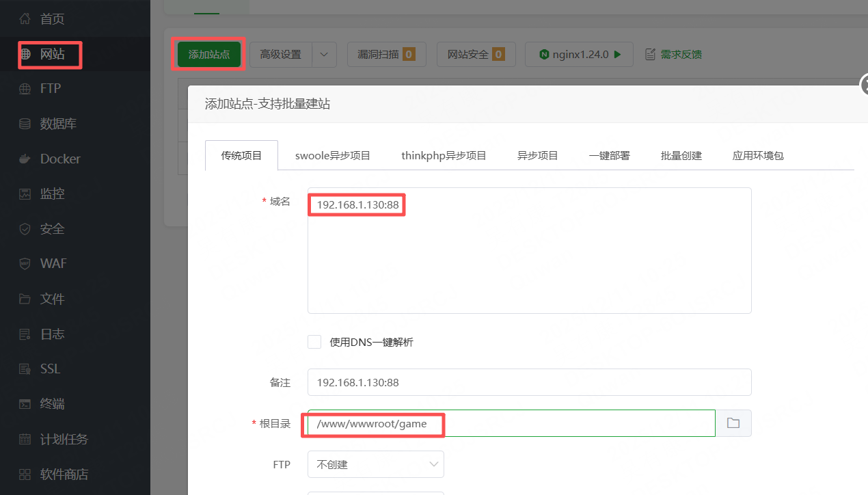
Task: Open the FTP 不创建 dropdown
Action: tap(375, 464)
